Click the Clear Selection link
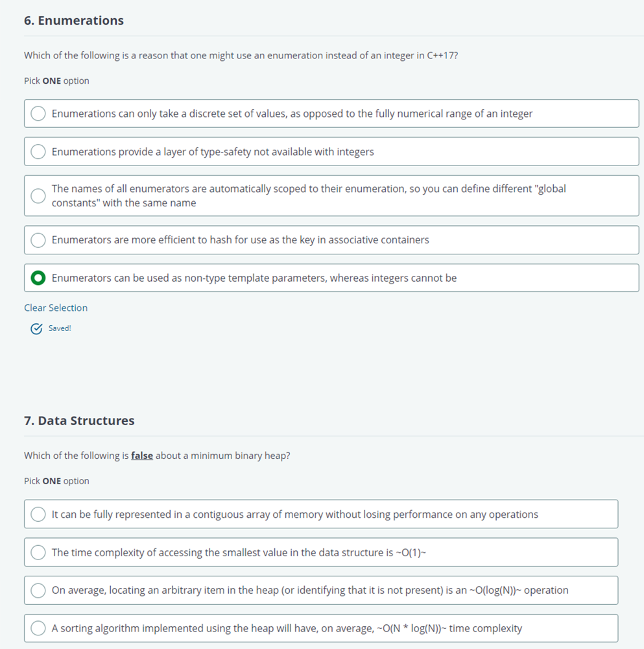The image size is (644, 649). coord(56,308)
